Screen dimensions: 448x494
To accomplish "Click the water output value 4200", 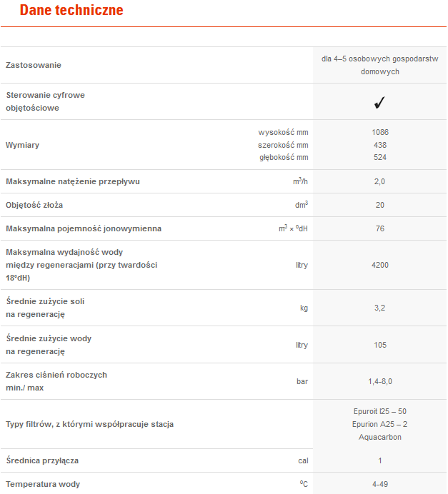I will 380,265.
